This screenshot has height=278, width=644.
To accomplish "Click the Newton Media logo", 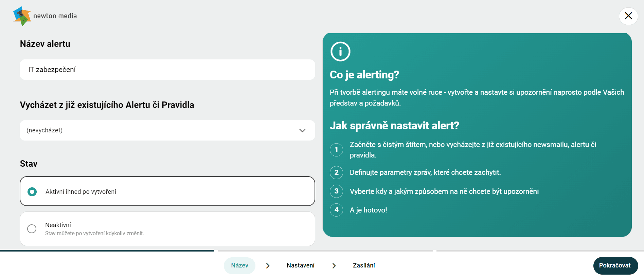I will click(45, 16).
